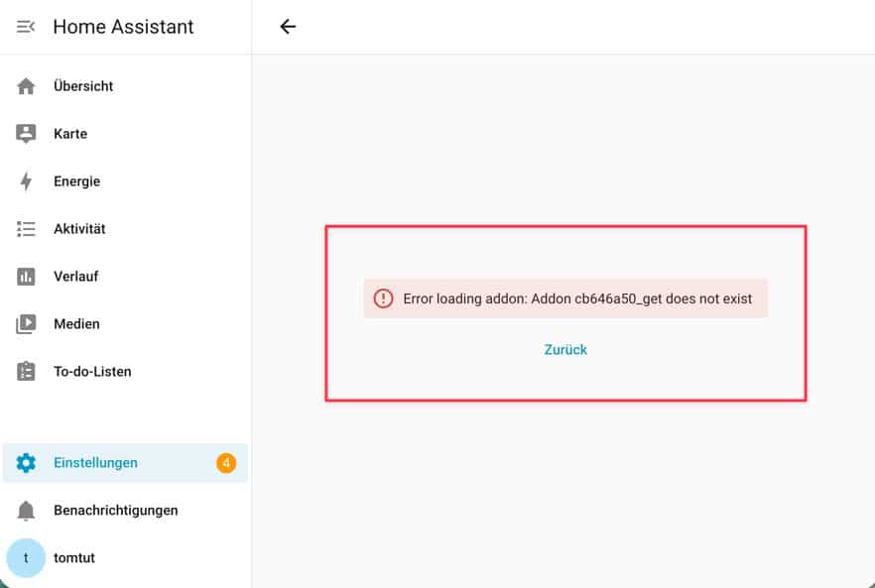
Task: Click the tomtut user avatar
Action: (27, 558)
